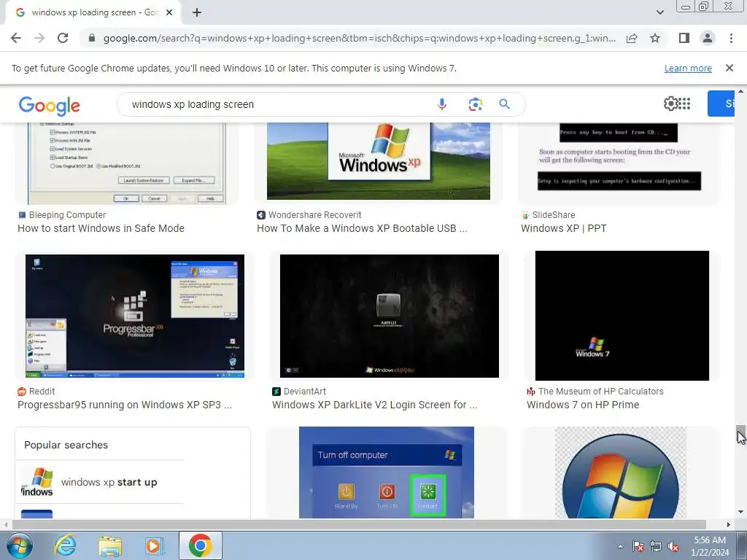Viewport: 747px width, 560px height.
Task: Click the horizontal scrollbar right arrow
Action: point(729,524)
